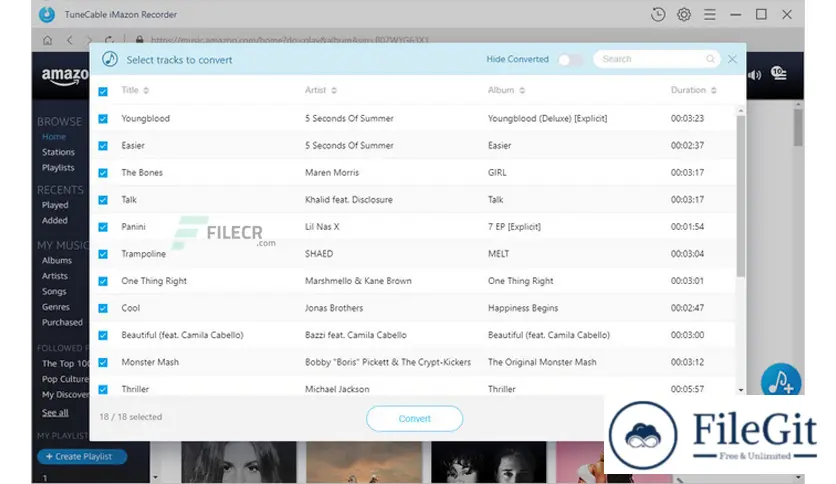Open Songs under My Music
The image size is (836, 484).
click(54, 291)
